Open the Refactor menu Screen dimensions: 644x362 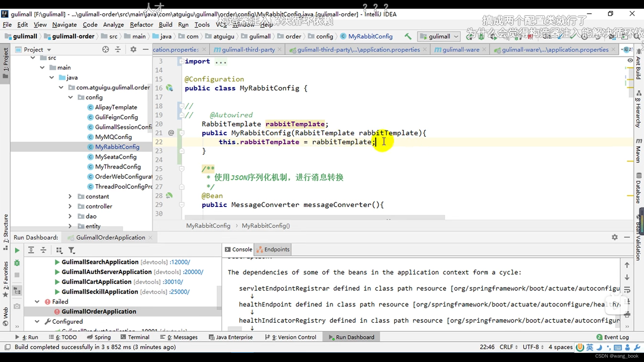142,24
